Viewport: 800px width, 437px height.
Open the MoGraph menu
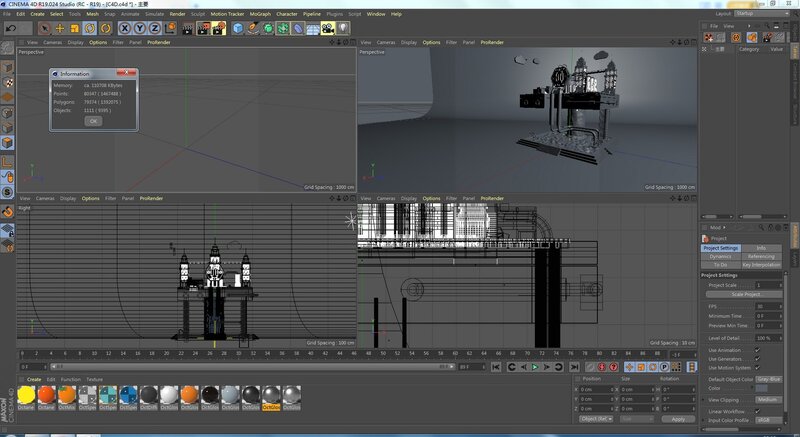[x=260, y=14]
